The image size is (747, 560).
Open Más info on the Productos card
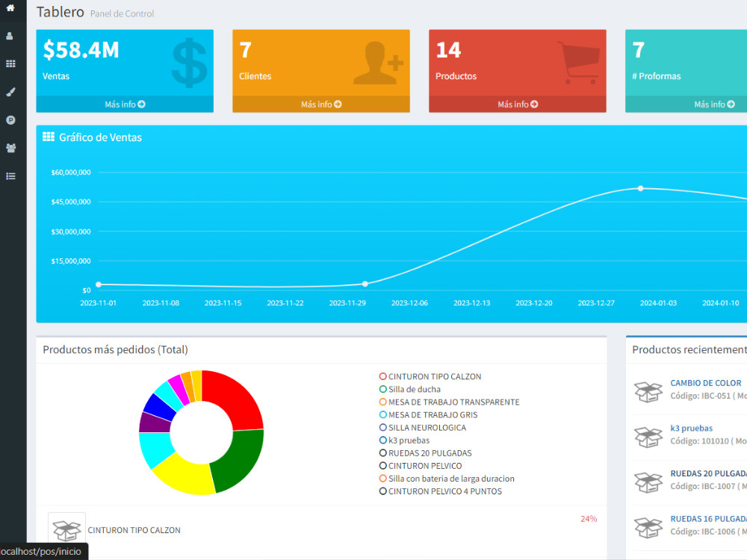click(x=518, y=105)
